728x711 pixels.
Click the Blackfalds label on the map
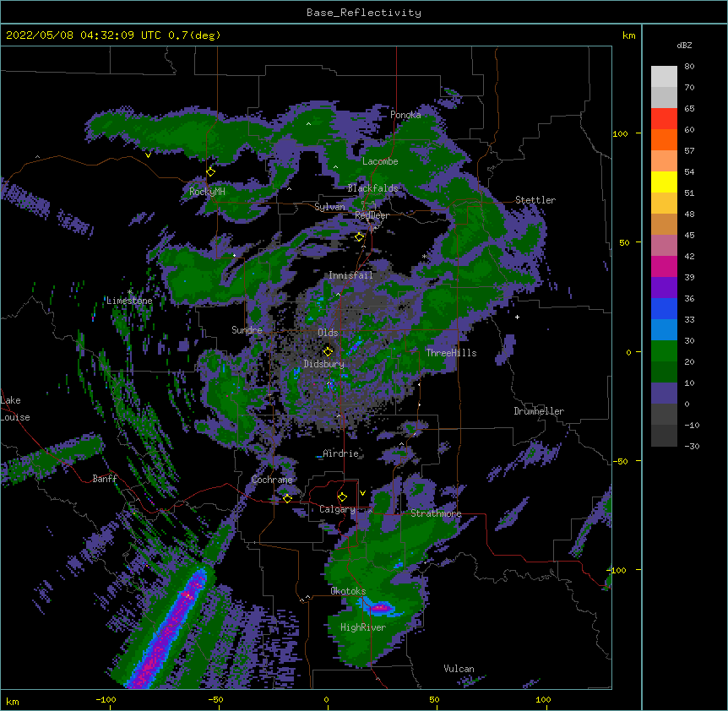(x=372, y=188)
